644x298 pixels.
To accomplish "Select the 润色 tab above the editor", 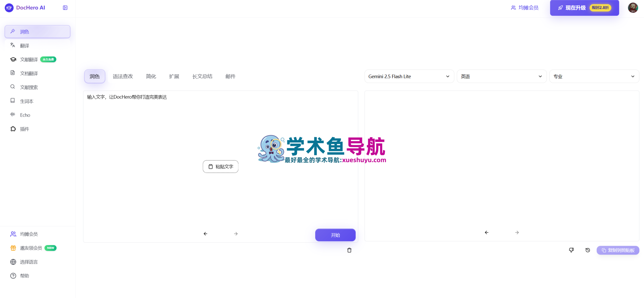I will coord(95,76).
